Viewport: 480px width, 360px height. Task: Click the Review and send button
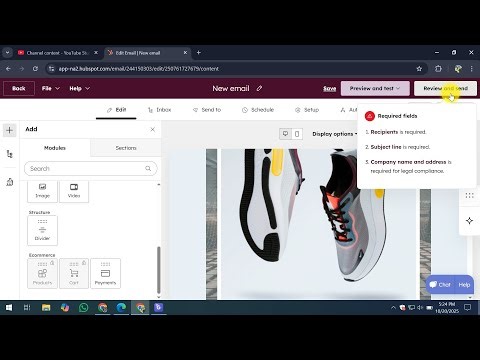click(445, 88)
